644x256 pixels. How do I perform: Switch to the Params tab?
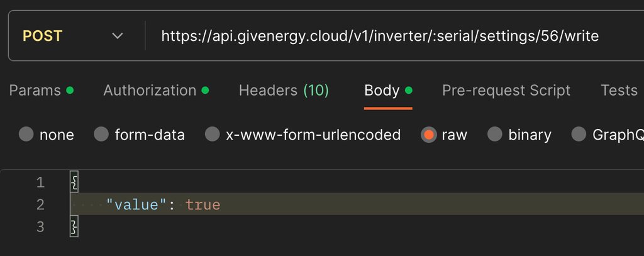(x=35, y=91)
